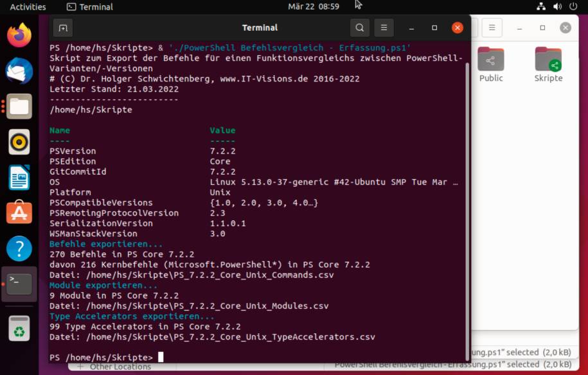
Task: Minimize the Terminal window
Action: tap(411, 28)
